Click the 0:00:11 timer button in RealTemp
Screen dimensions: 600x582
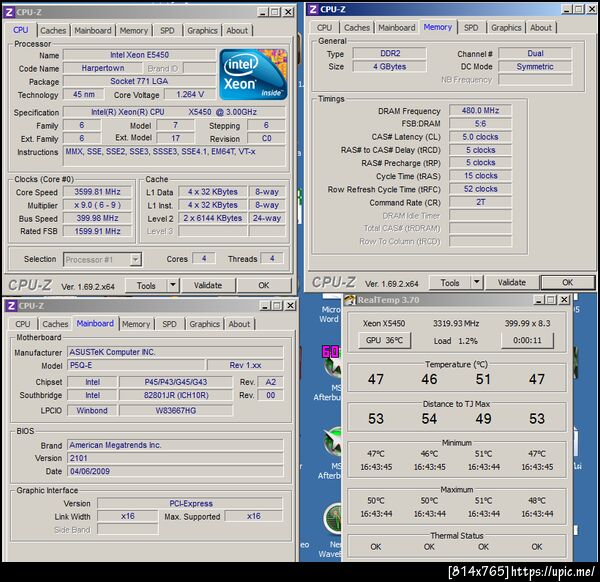click(x=527, y=340)
